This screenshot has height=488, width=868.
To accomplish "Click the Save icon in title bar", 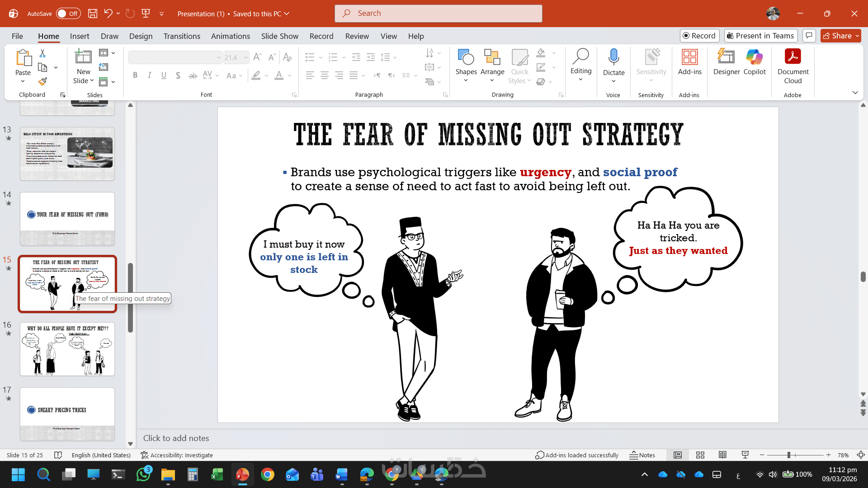I will point(93,14).
